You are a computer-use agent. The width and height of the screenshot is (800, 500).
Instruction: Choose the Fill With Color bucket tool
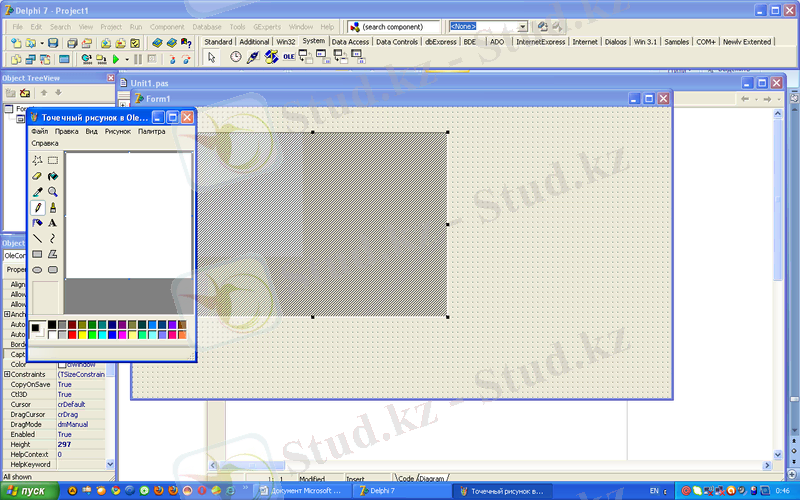pyautogui.click(x=53, y=176)
